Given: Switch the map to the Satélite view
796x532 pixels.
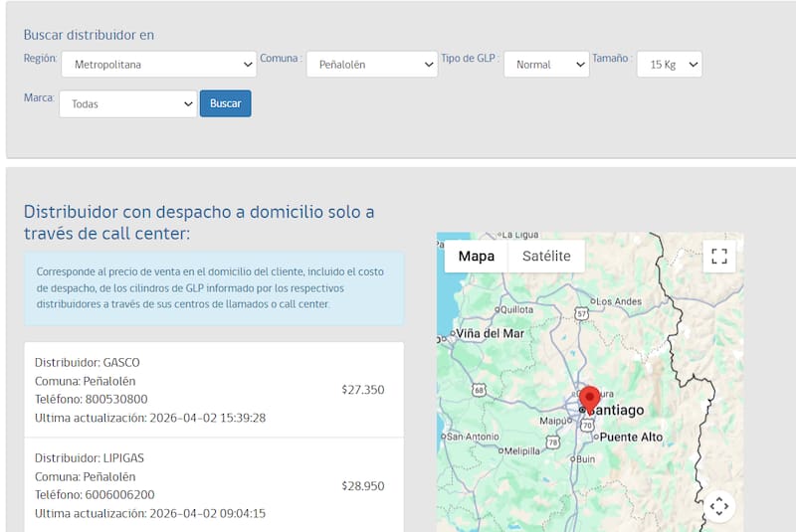Looking at the screenshot, I should pos(546,257).
